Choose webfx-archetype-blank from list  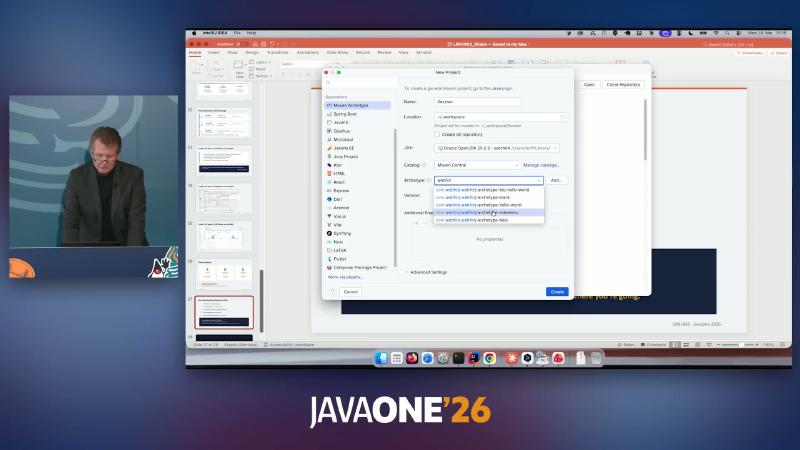click(x=489, y=197)
